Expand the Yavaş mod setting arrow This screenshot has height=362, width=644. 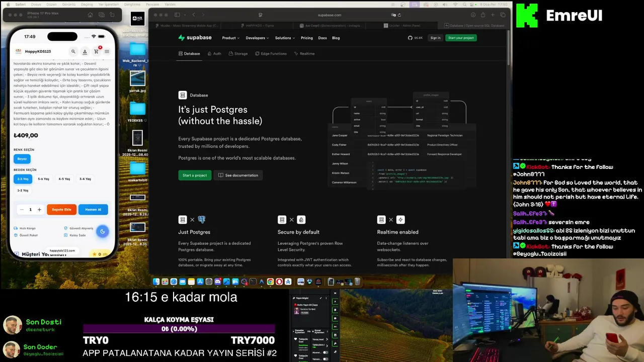pyautogui.click(x=327, y=339)
